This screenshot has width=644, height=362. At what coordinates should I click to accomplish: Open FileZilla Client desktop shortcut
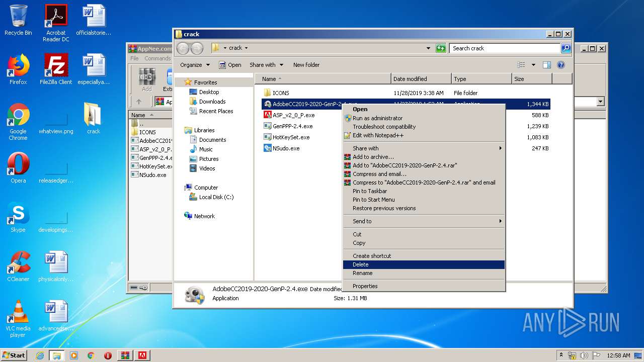click(56, 69)
